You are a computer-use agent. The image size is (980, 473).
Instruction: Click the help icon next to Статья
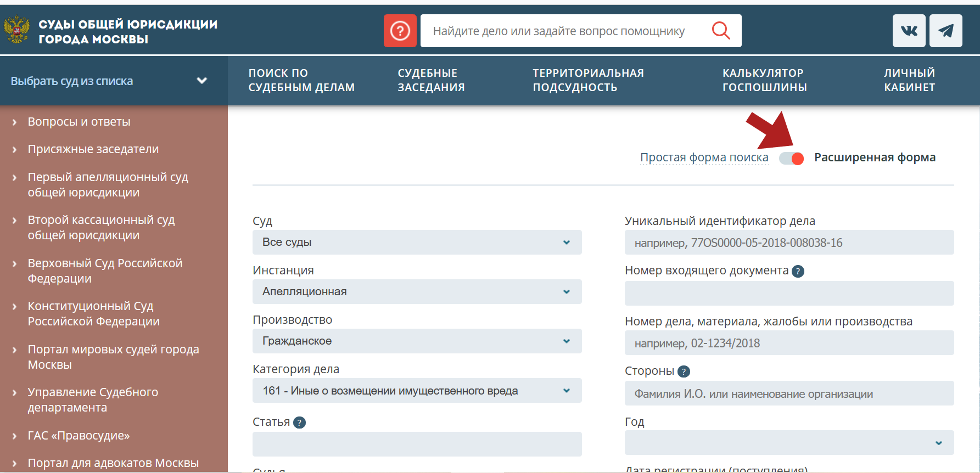[299, 423]
